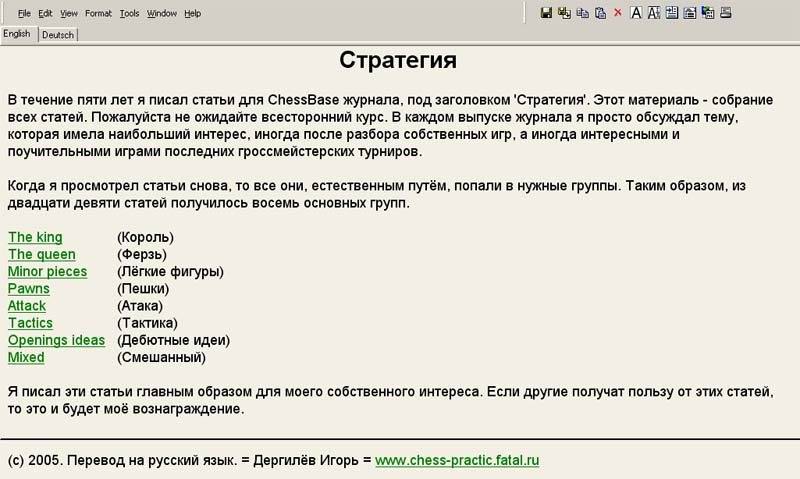
Task: Open the 'Openings ideas' link
Action: point(56,340)
